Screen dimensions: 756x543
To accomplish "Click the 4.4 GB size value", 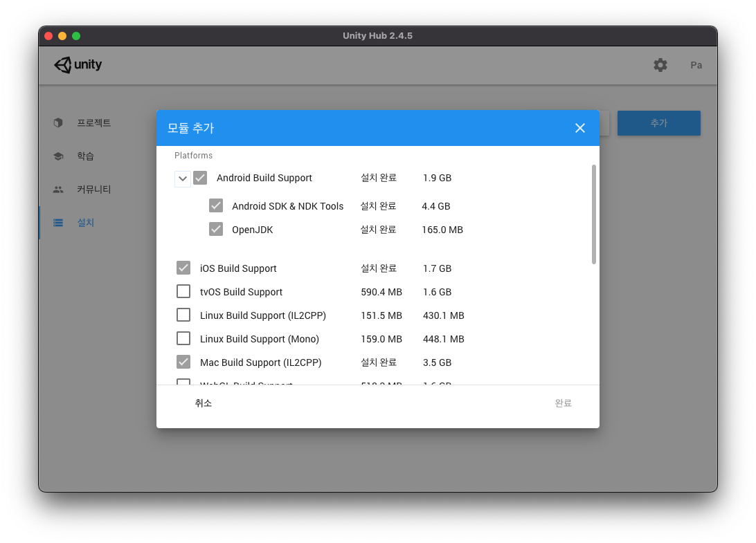I will (x=436, y=206).
